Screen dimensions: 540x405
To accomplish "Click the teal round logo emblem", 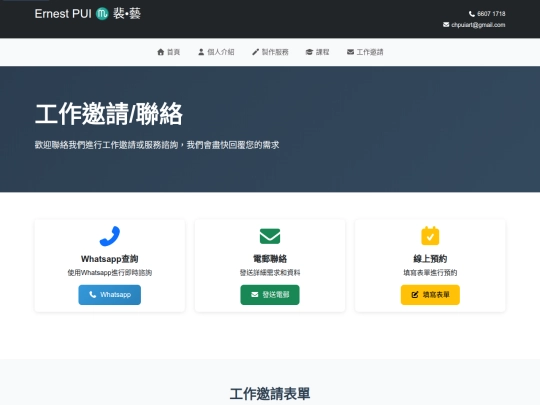I will click(x=102, y=14).
